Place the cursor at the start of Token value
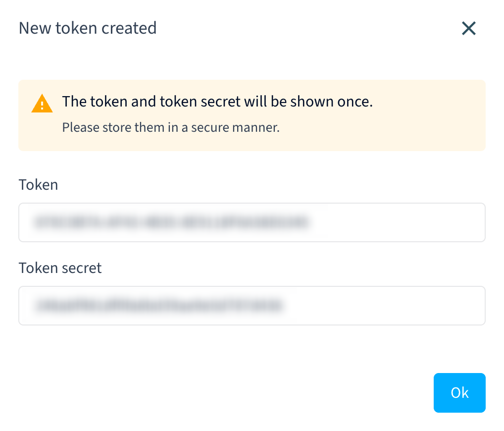The width and height of the screenshot is (504, 431). [35, 222]
